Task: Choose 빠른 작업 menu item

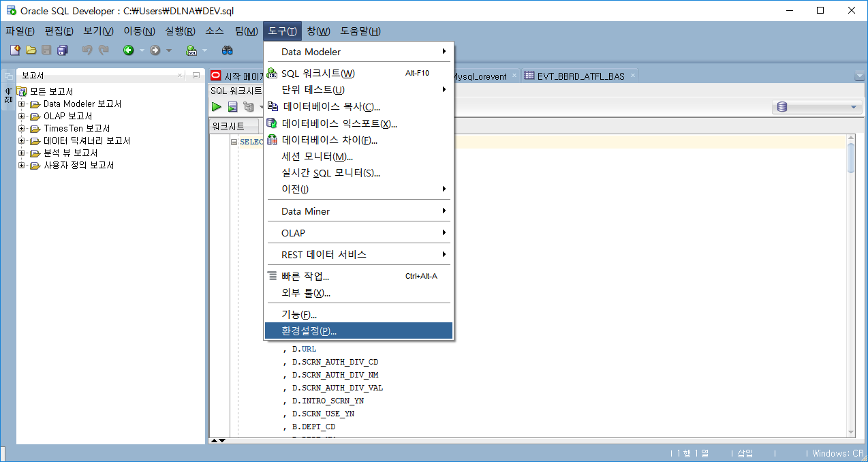Action: (358, 276)
